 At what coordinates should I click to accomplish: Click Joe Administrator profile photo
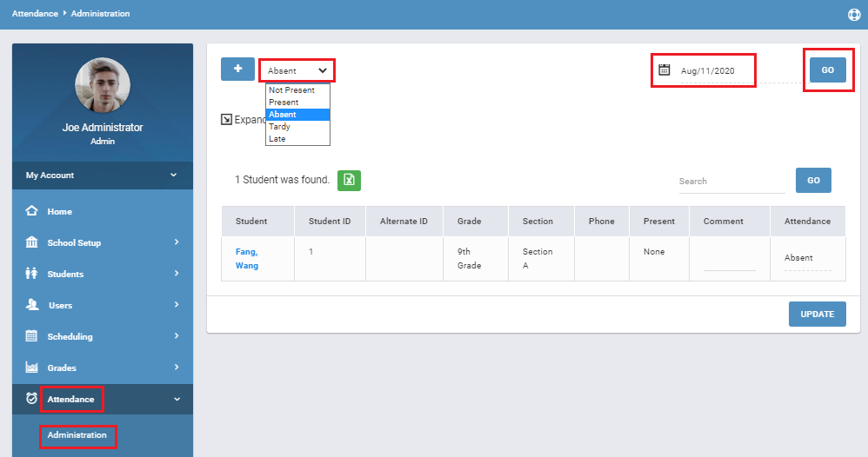(x=103, y=85)
